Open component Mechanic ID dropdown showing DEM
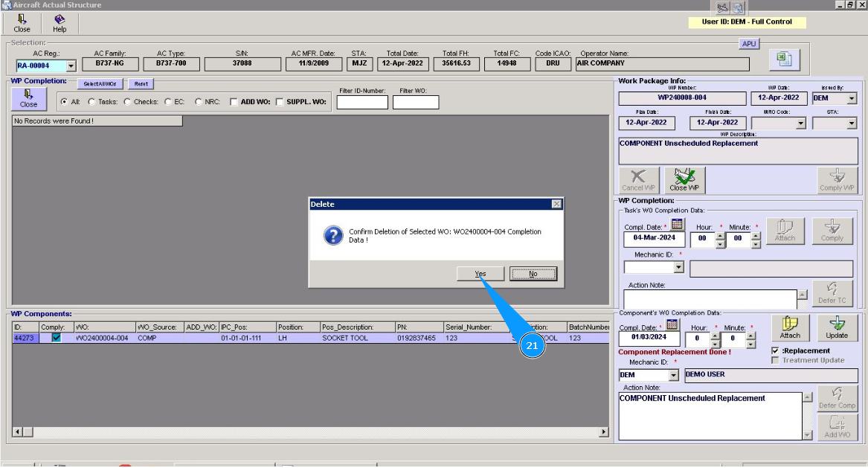The width and height of the screenshot is (868, 468). coord(673,376)
